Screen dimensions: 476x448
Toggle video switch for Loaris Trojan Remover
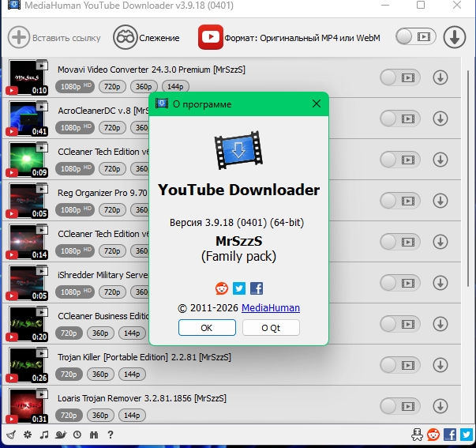pos(399,406)
